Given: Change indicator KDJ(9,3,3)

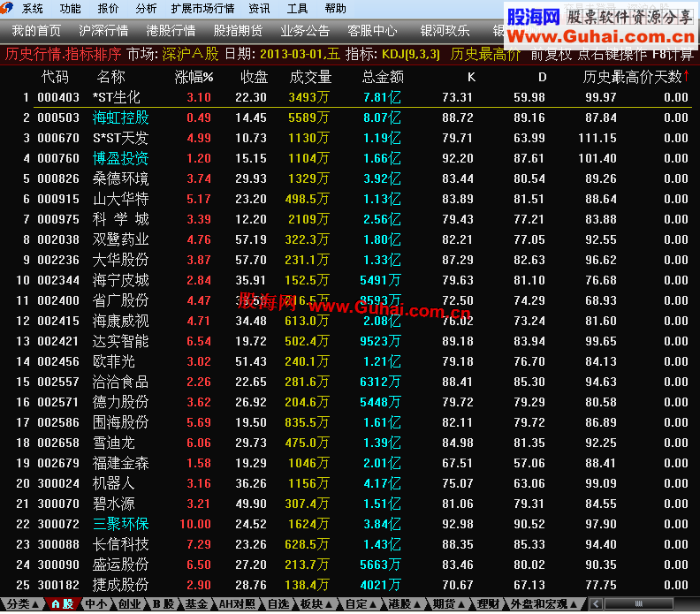Looking at the screenshot, I should (x=411, y=55).
